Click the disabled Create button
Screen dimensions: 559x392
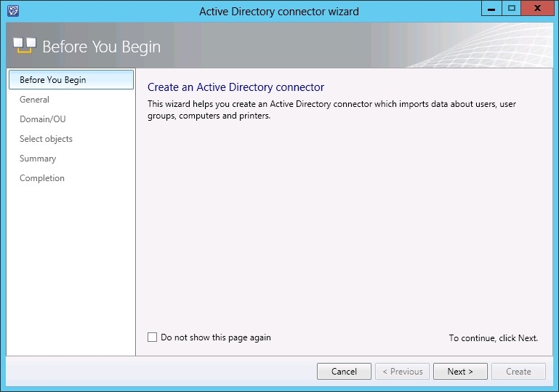pyautogui.click(x=518, y=372)
